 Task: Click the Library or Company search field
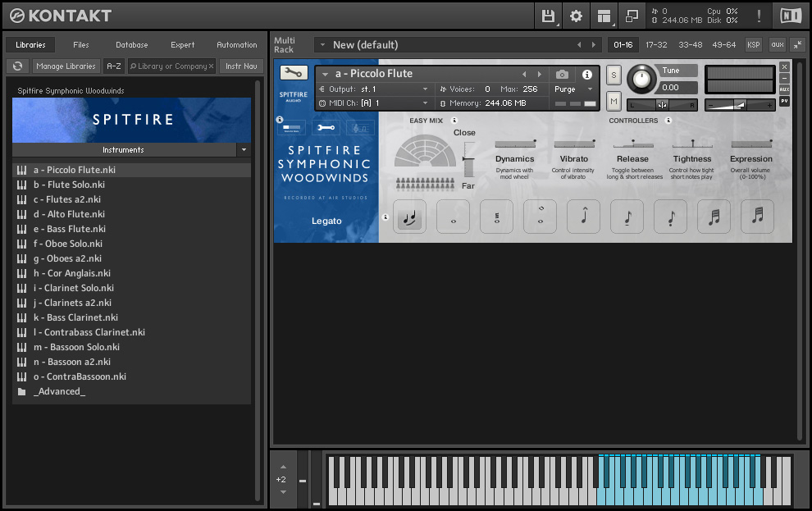(171, 66)
